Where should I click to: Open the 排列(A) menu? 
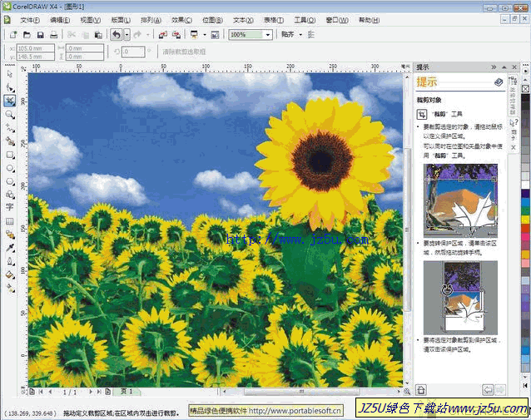point(151,20)
